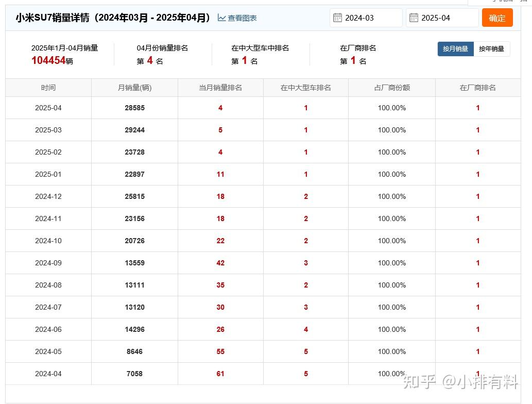Switch to 按年销量 yearly view
The height and width of the screenshot is (404, 532).
click(491, 49)
